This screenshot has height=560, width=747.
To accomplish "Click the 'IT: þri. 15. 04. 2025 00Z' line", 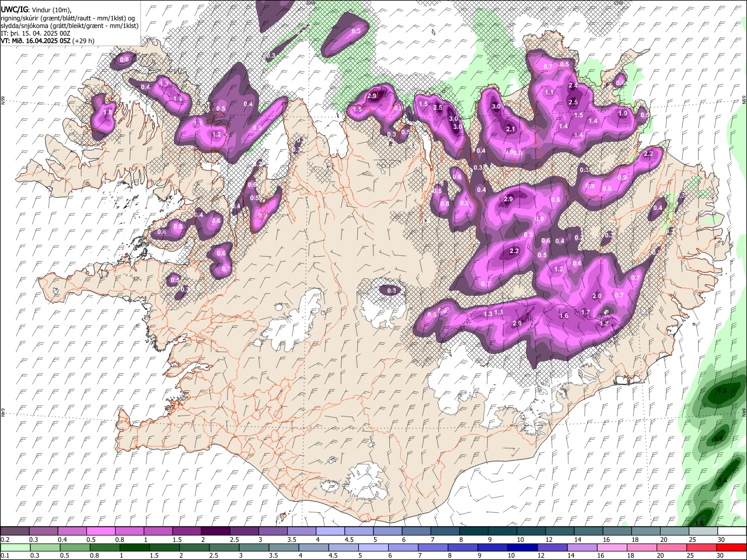I will pyautogui.click(x=36, y=33).
